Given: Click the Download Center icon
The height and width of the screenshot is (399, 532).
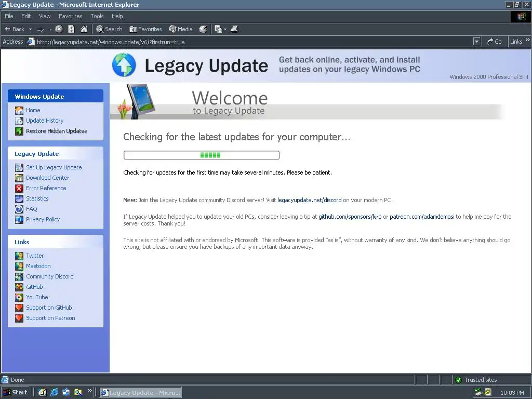Looking at the screenshot, I should (19, 178).
